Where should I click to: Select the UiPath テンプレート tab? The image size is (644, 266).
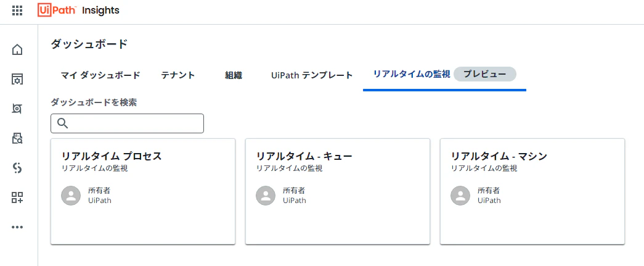pos(312,75)
